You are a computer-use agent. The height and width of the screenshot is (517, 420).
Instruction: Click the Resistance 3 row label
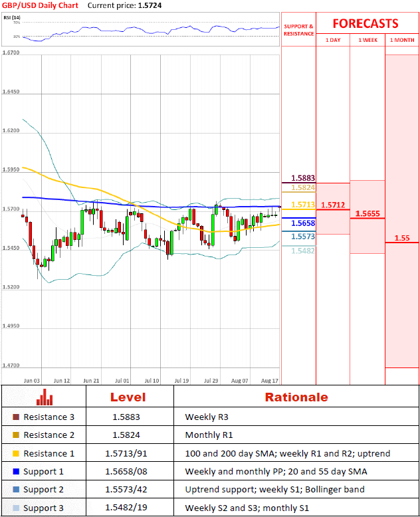tap(49, 417)
